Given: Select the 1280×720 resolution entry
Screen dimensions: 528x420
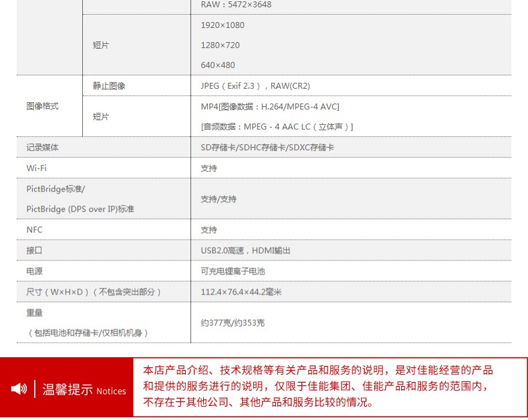Looking at the screenshot, I should click(x=220, y=45).
